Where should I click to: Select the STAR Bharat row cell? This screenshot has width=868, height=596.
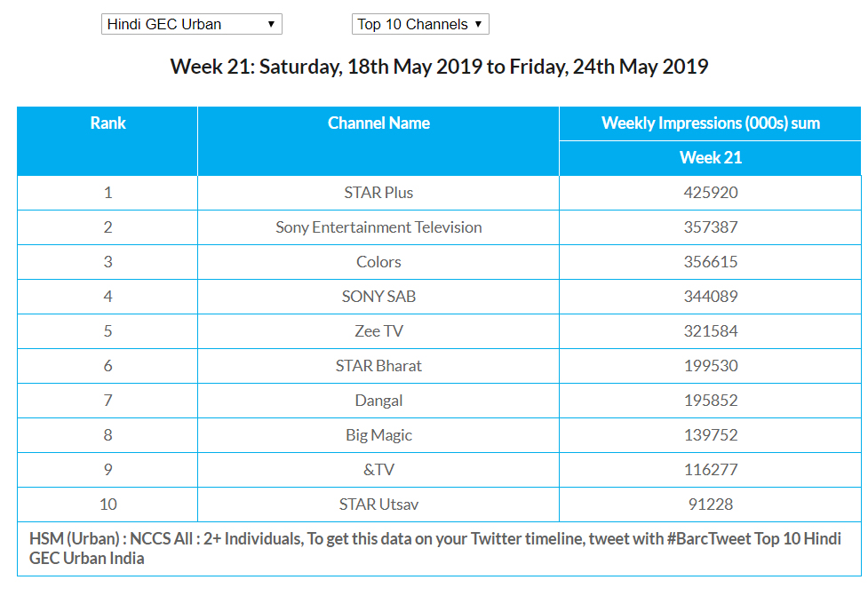pyautogui.click(x=378, y=366)
